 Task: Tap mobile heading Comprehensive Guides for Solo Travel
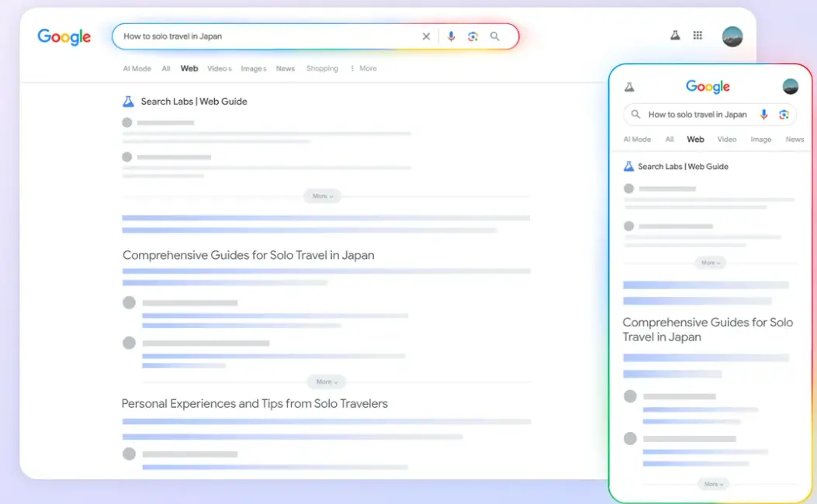tap(708, 330)
